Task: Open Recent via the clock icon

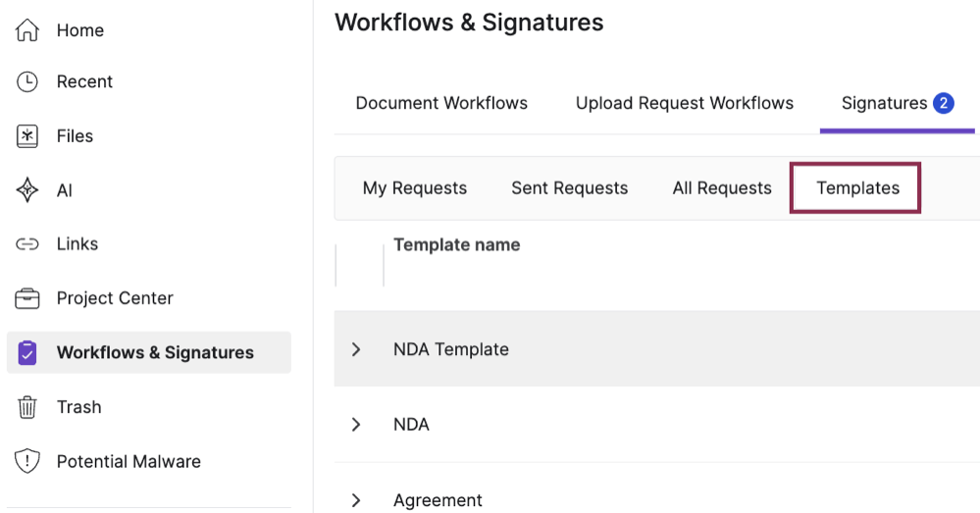Action: (x=27, y=81)
